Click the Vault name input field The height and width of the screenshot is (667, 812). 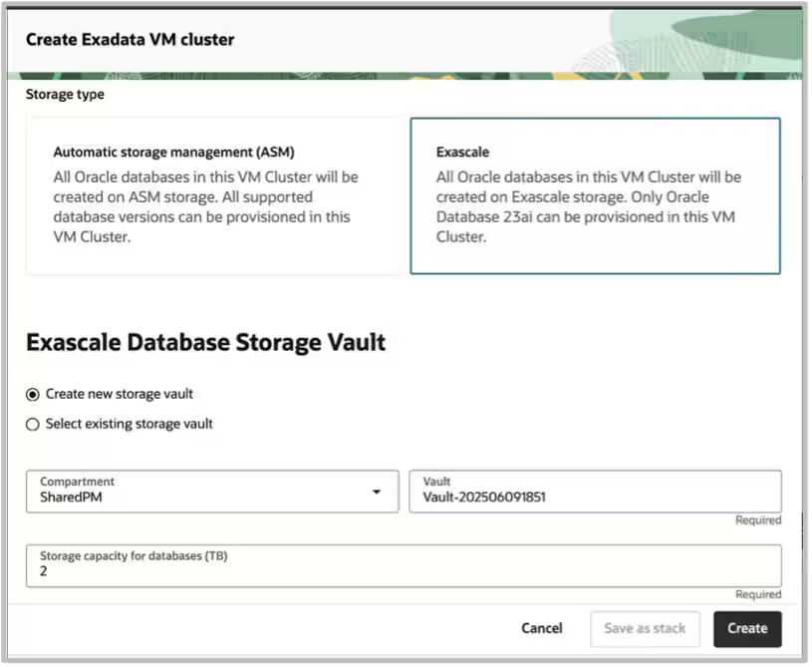596,496
